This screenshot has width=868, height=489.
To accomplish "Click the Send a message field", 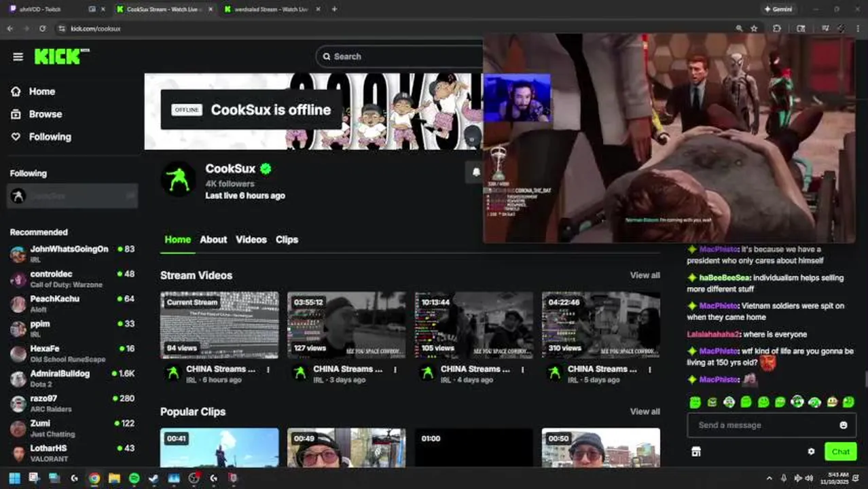I will click(764, 425).
